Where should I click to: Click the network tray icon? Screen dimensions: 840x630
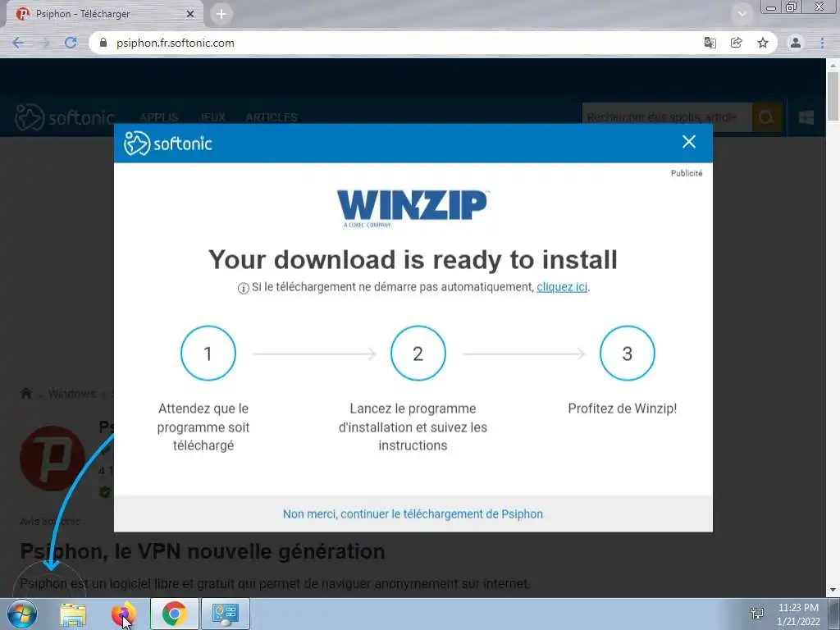pos(757,614)
